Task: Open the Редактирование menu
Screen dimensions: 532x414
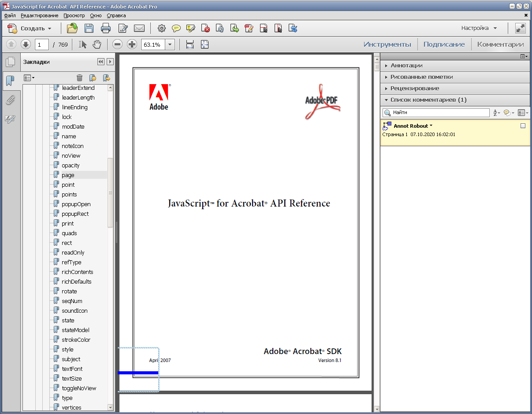Action: click(x=40, y=15)
